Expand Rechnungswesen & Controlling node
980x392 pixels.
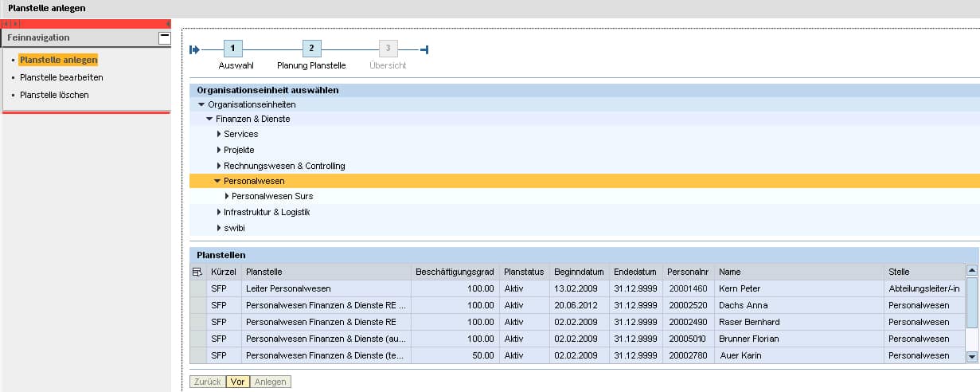tap(218, 166)
